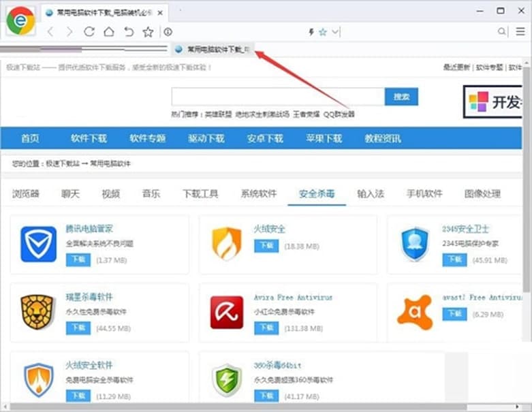Switch to the 系统软件 category tab

pyautogui.click(x=259, y=193)
